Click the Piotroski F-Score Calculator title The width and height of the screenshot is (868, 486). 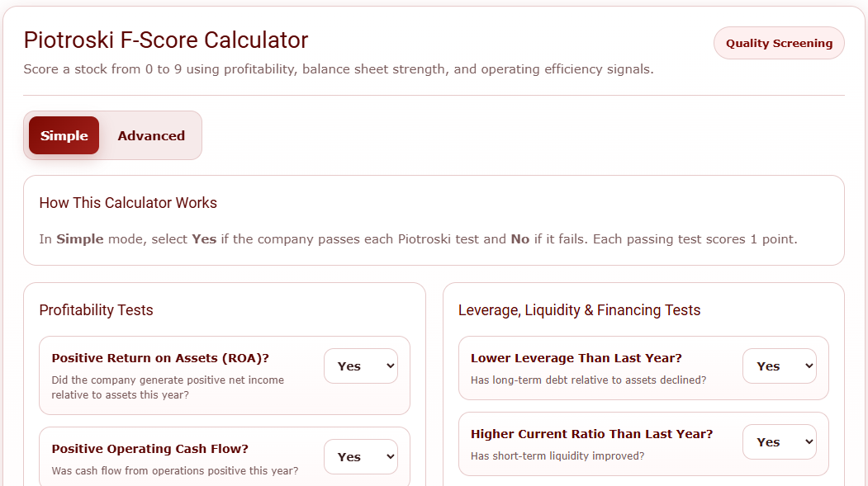[x=165, y=40]
